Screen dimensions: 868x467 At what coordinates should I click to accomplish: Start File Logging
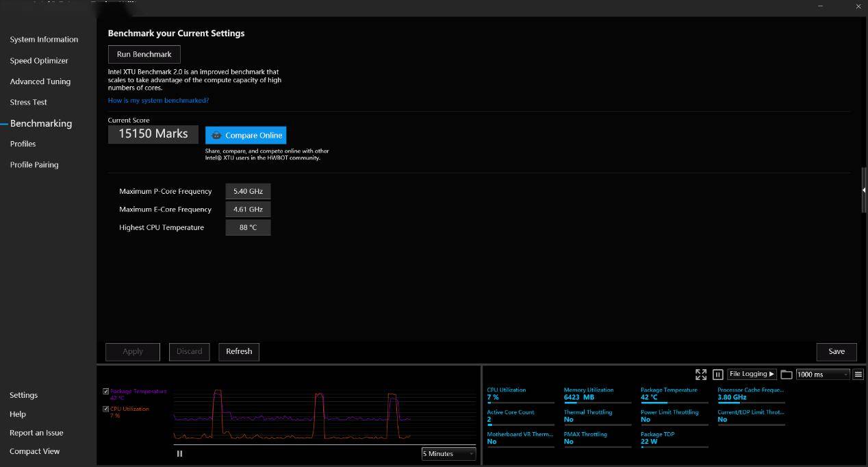coord(752,374)
